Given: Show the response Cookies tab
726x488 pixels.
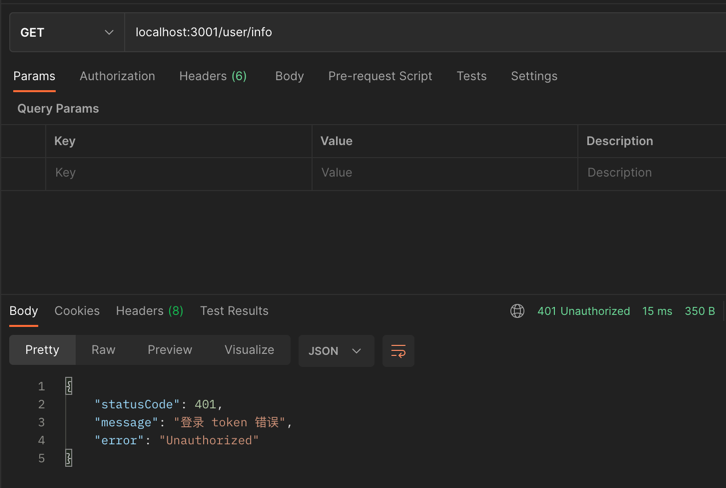Looking at the screenshot, I should pos(77,311).
